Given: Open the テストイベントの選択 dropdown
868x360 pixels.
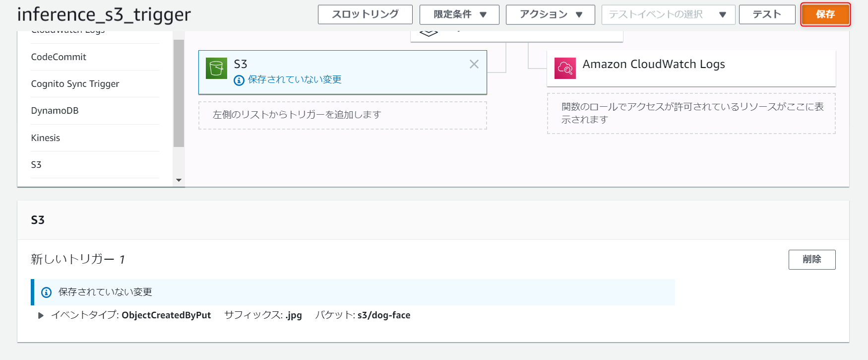Looking at the screenshot, I should [668, 14].
